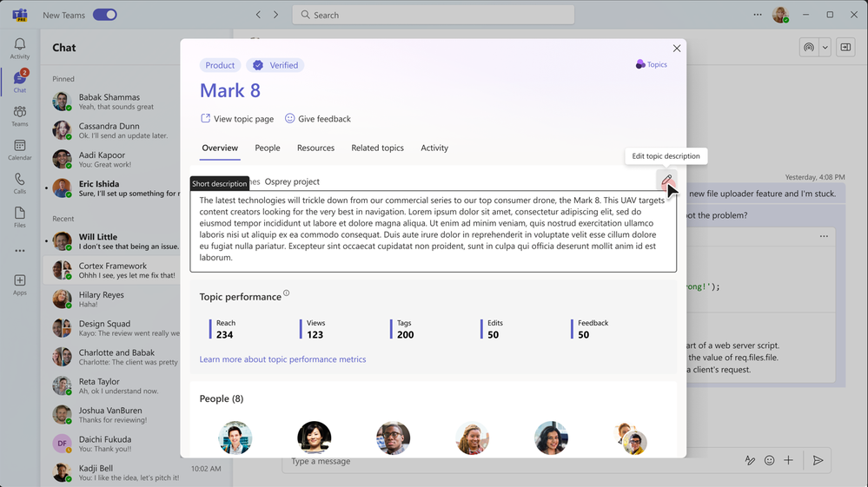Send the message with arrow icon
Image resolution: width=868 pixels, height=487 pixels.
point(818,460)
